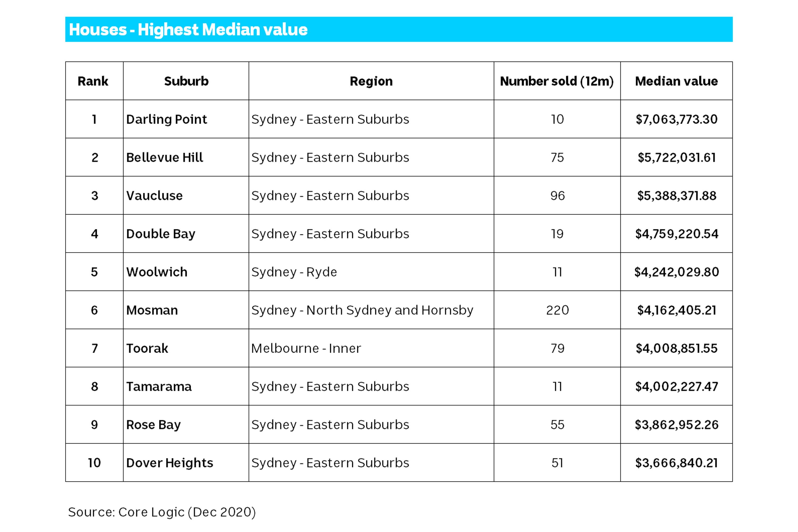Select the Bellevue Hill suburb cell
Image resolution: width=798 pixels, height=532 pixels.
click(x=165, y=157)
